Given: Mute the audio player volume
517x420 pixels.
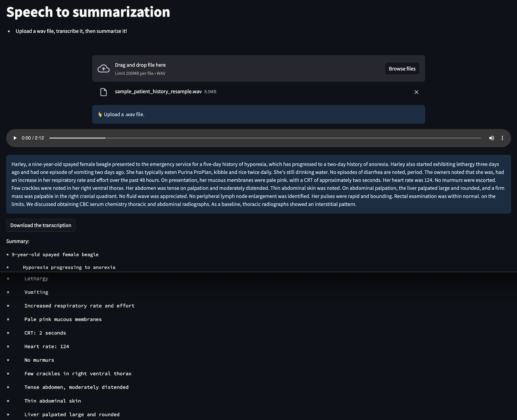Looking at the screenshot, I should coord(491,138).
